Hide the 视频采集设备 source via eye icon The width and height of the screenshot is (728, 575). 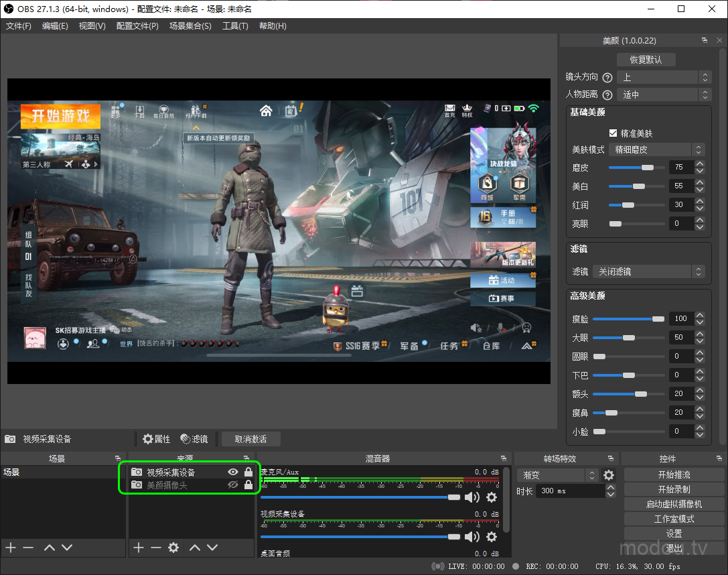point(233,472)
